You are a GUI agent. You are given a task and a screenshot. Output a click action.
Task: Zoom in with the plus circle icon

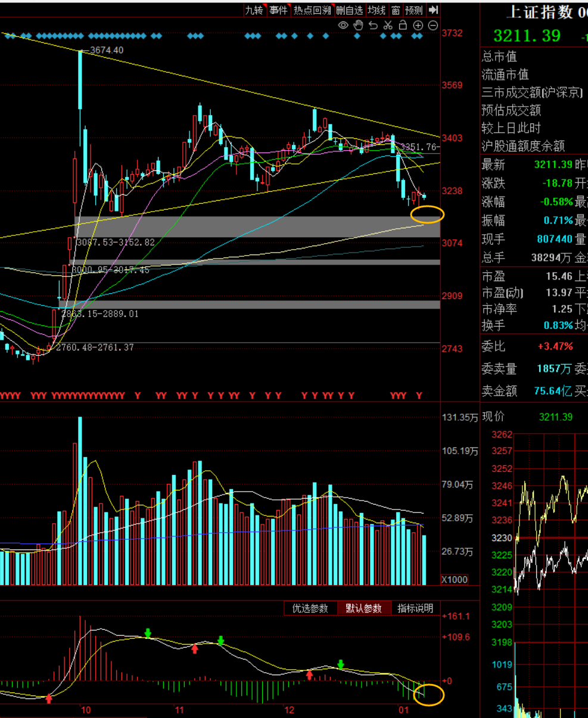pyautogui.click(x=418, y=25)
